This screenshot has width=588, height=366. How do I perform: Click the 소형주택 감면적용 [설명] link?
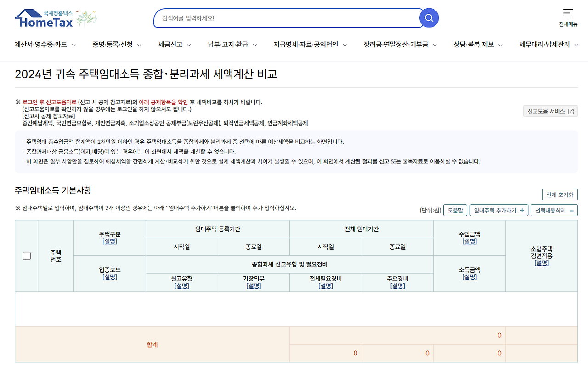pyautogui.click(x=542, y=263)
